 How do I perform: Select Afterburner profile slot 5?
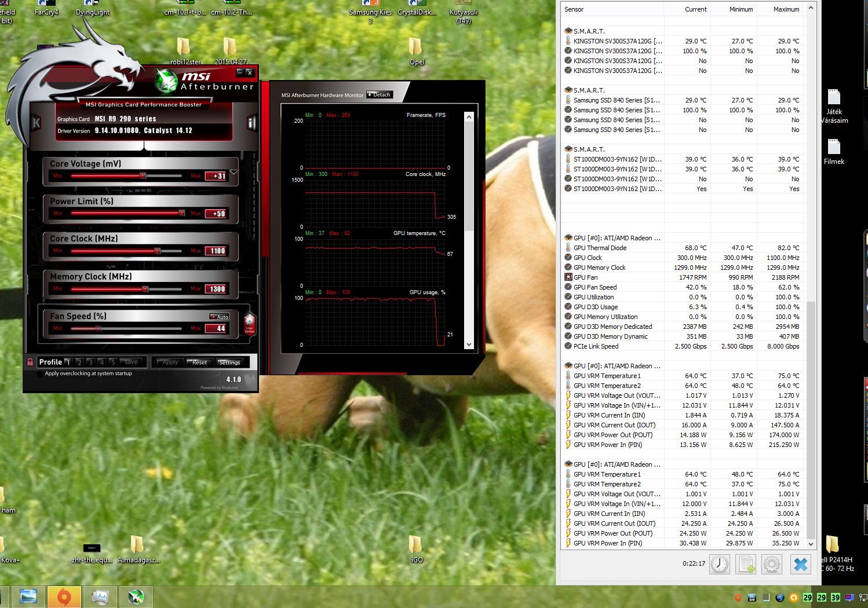[113, 362]
